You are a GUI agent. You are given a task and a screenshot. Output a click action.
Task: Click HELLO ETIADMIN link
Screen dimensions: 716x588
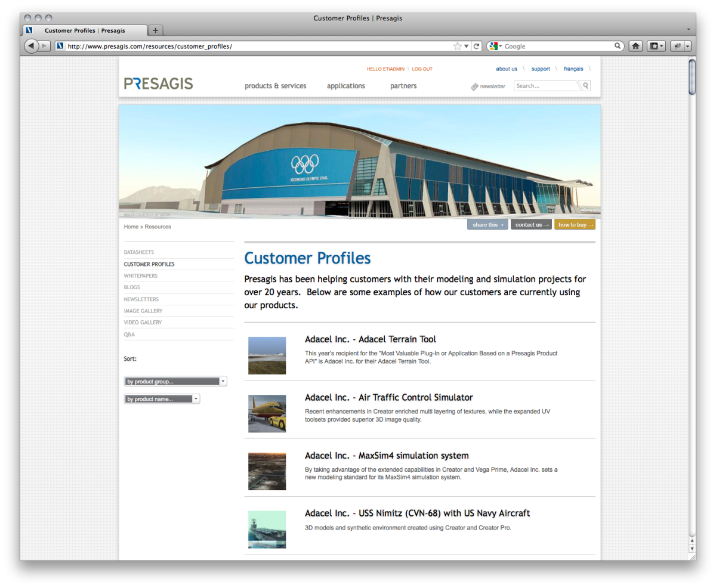click(386, 69)
